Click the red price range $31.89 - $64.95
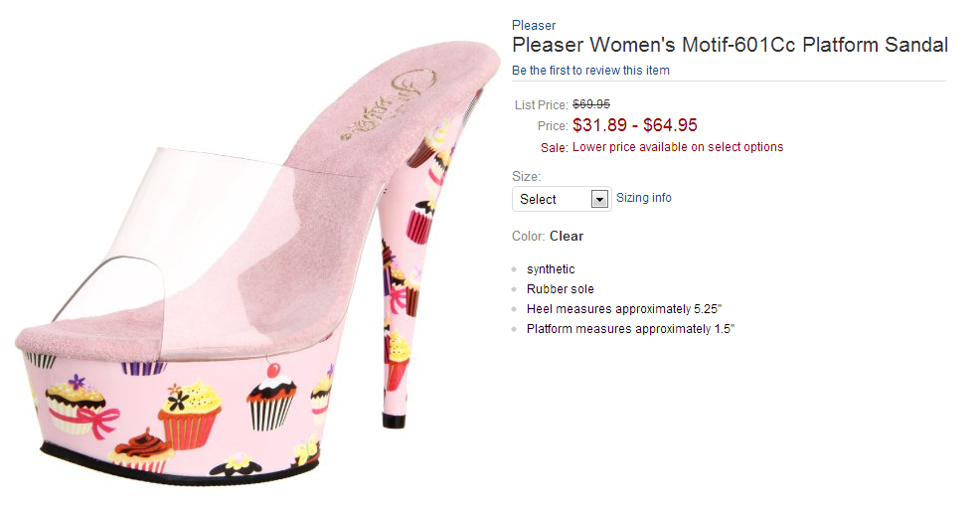Screen dimensions: 980x515 pyautogui.click(x=635, y=125)
